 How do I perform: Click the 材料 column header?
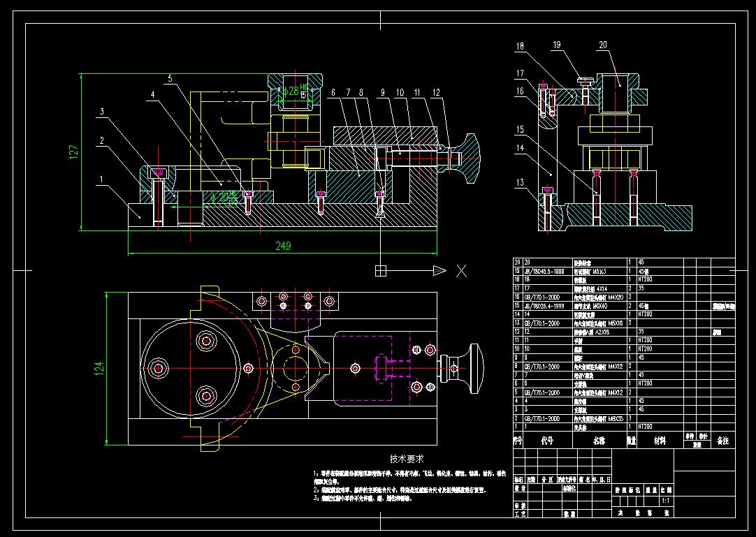[660, 441]
